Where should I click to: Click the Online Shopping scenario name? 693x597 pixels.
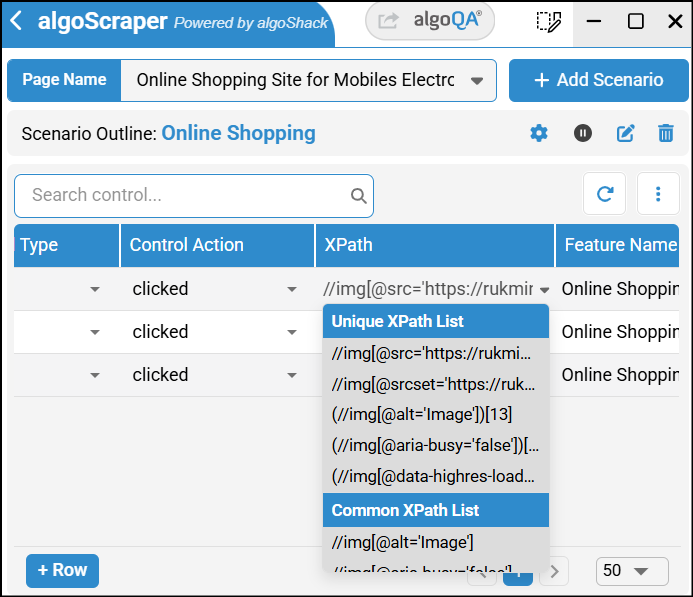[238, 133]
